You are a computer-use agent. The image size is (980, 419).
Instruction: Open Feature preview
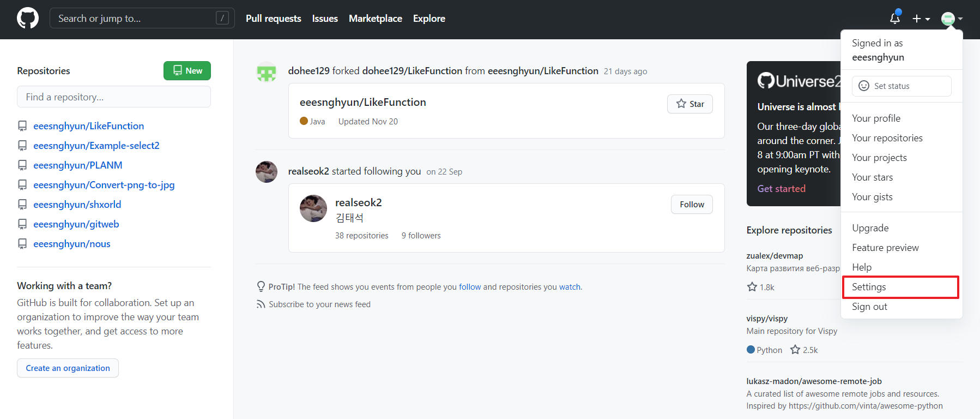(x=902, y=248)
